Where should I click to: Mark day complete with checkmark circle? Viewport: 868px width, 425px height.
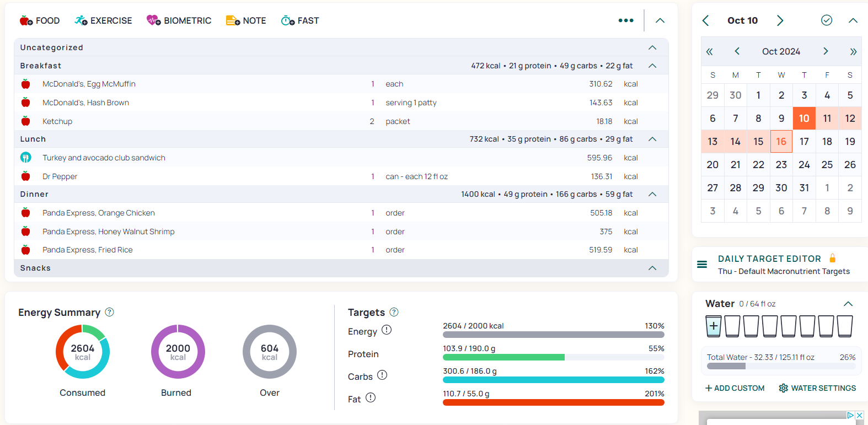tap(826, 20)
